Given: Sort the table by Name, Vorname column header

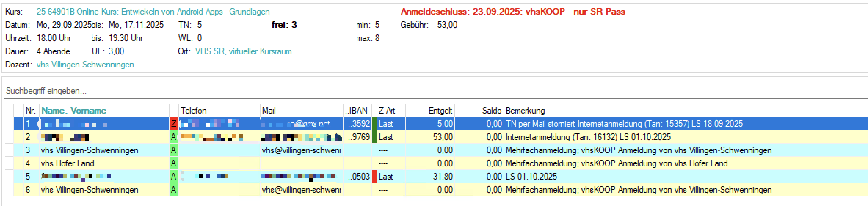Looking at the screenshot, I should pos(73,111).
